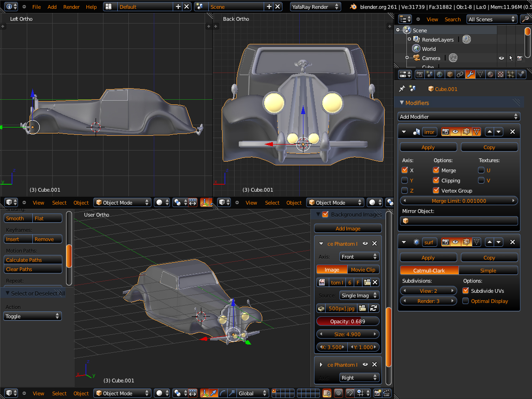Collapse the Mirror modifier panel arrow
The height and width of the screenshot is (399, 532).
click(404, 132)
